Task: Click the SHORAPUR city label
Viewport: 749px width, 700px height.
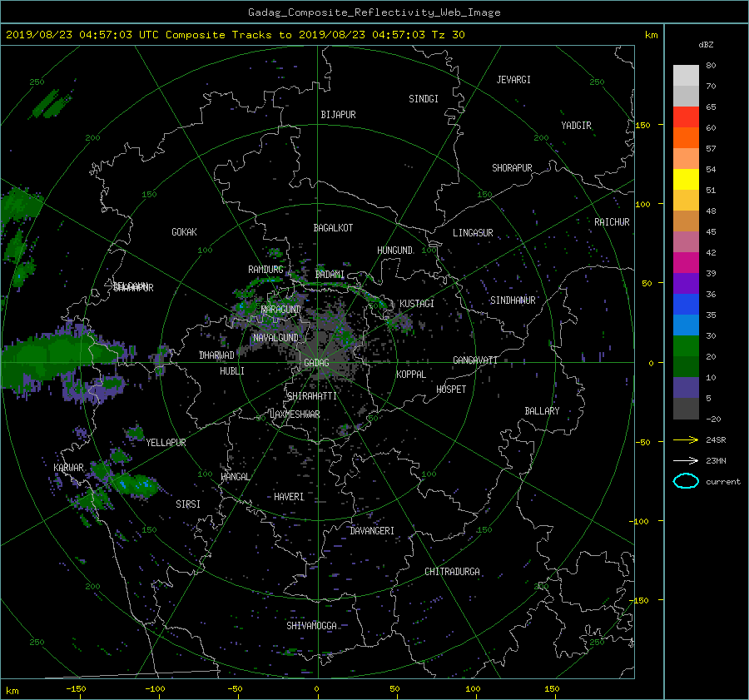Action: (512, 168)
